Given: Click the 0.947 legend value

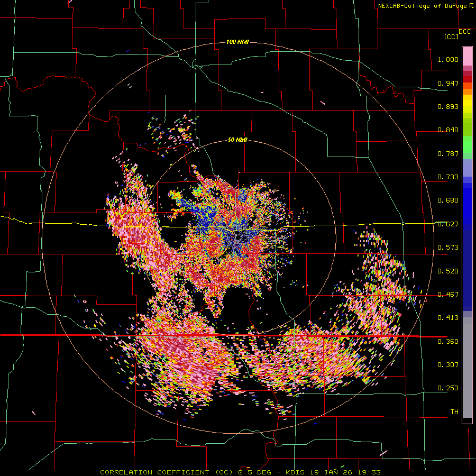Looking at the screenshot, I should coord(448,83).
